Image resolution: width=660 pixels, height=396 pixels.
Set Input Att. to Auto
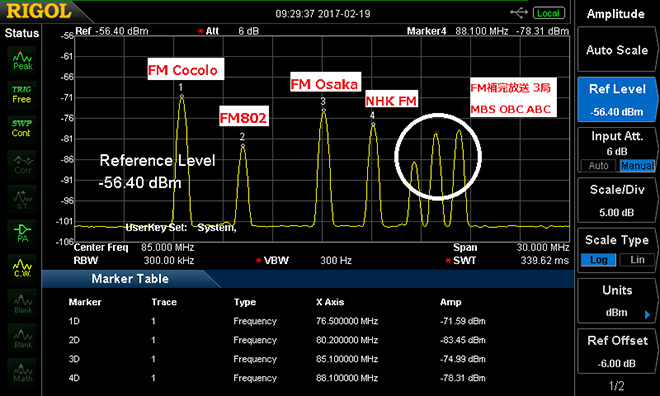(598, 165)
